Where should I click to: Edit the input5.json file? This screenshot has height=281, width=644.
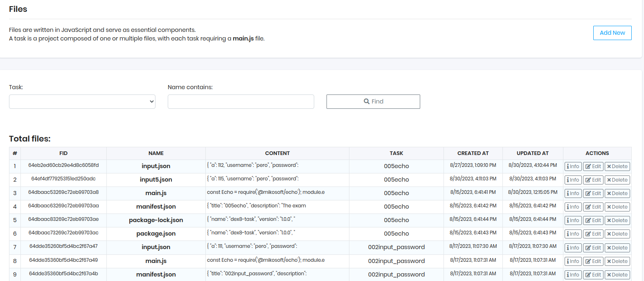click(593, 180)
